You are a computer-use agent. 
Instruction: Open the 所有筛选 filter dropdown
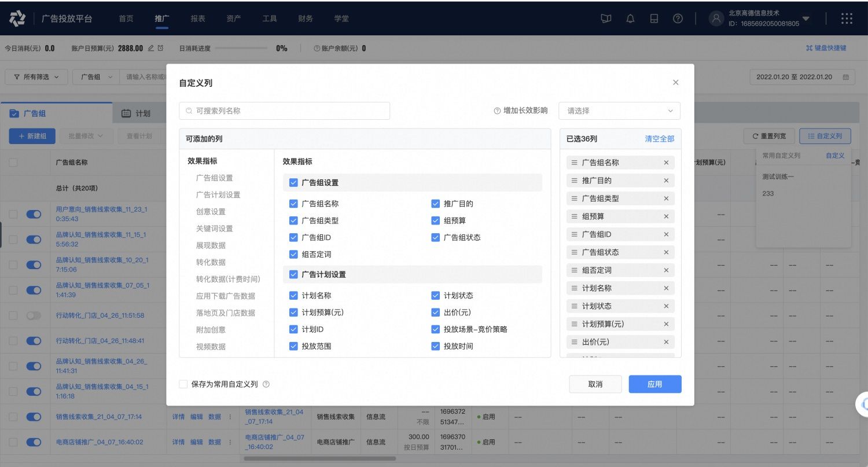36,77
